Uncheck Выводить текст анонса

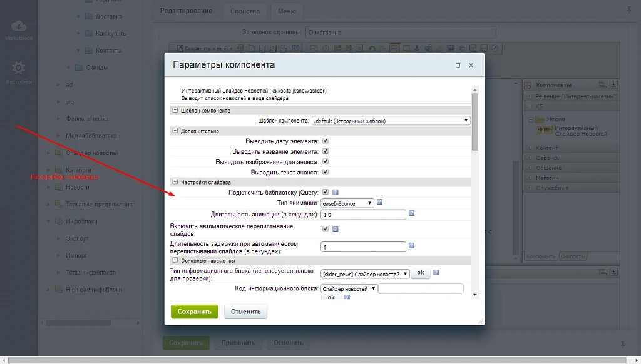(326, 172)
